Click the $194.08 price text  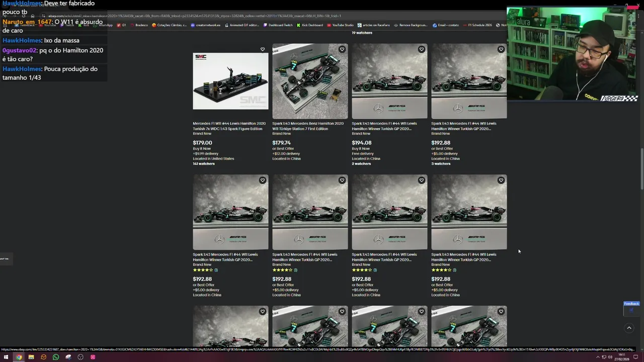pyautogui.click(x=361, y=143)
